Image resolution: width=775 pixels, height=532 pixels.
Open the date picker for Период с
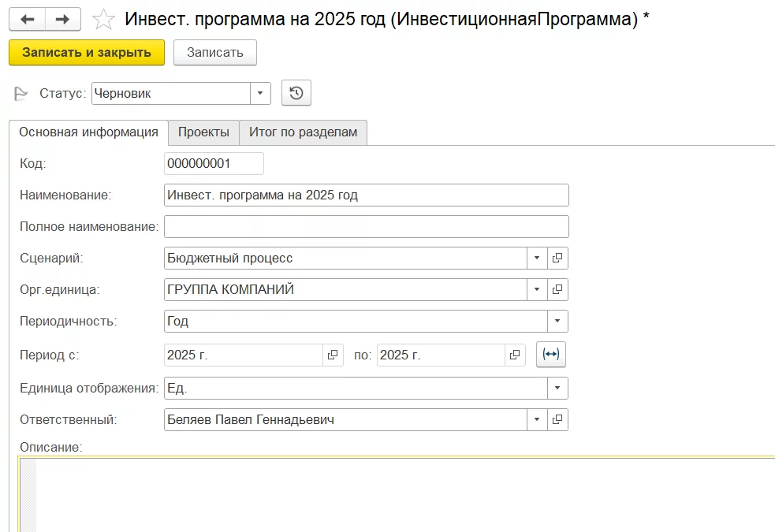click(334, 355)
